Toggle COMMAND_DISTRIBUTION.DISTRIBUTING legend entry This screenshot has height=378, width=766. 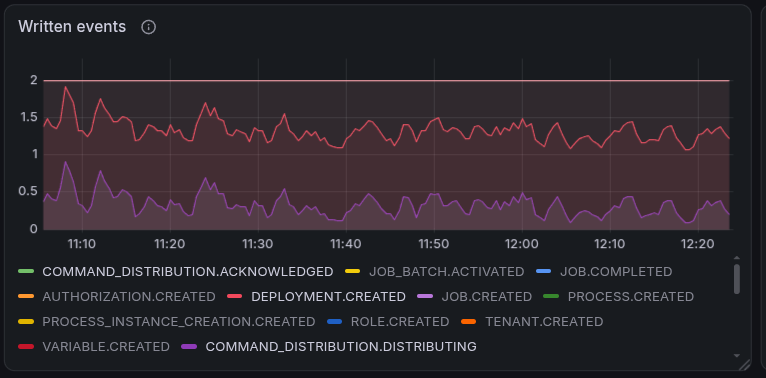[x=341, y=347]
